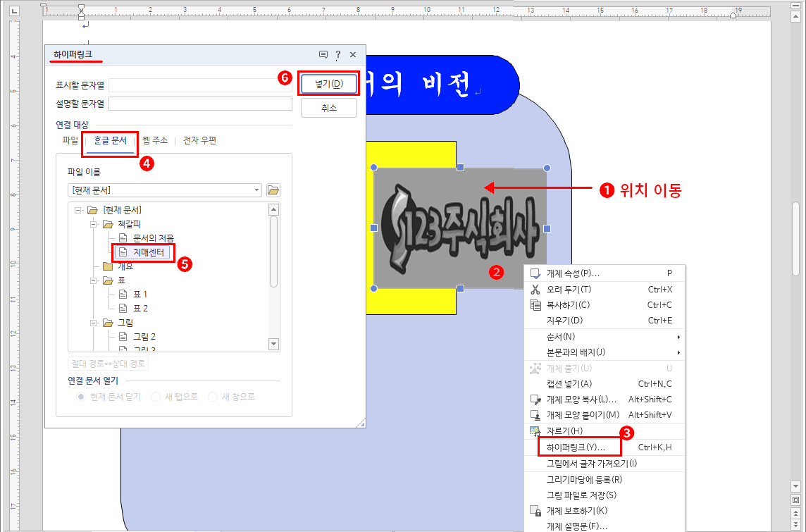
Task: Click the 문서의 처음 bookmark page icon
Action: [x=123, y=238]
